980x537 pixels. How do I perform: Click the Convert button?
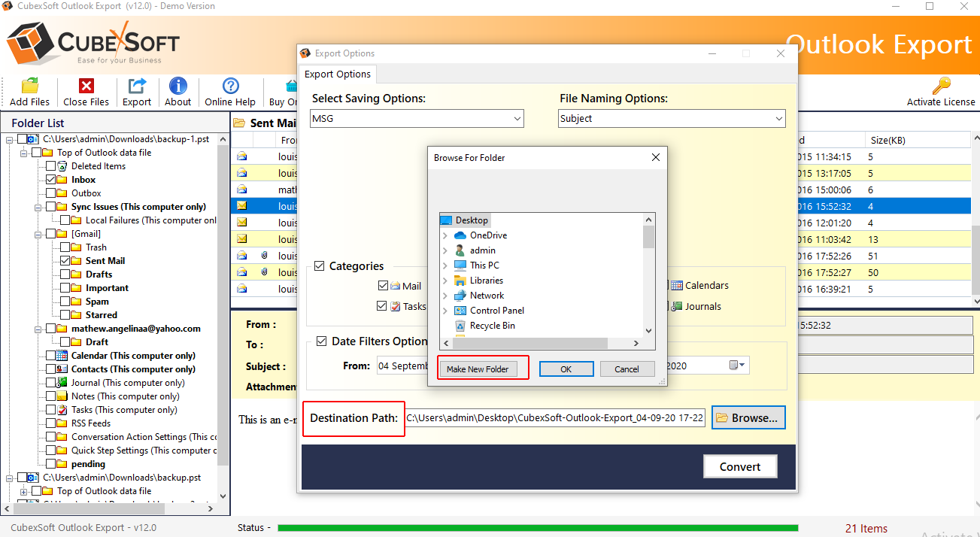pyautogui.click(x=740, y=466)
